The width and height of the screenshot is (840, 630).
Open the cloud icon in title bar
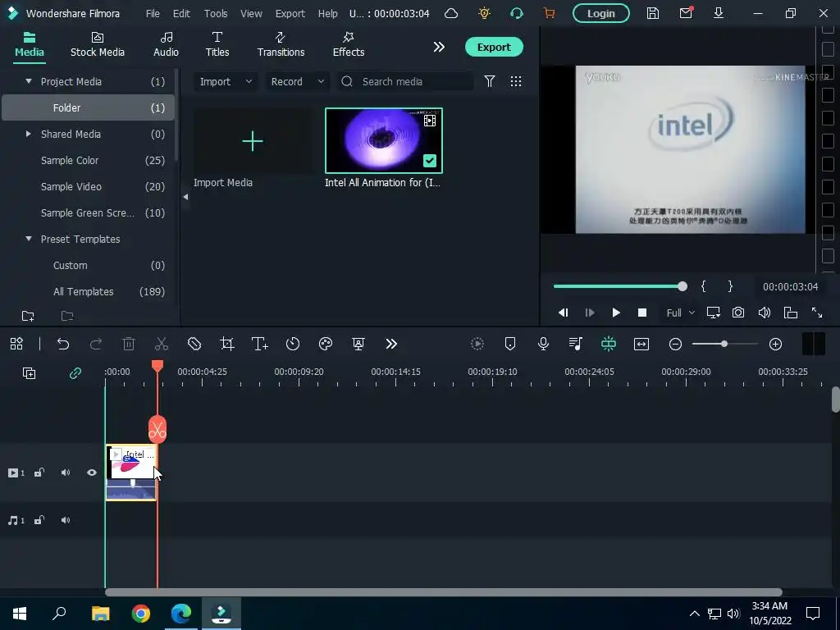coord(451,13)
